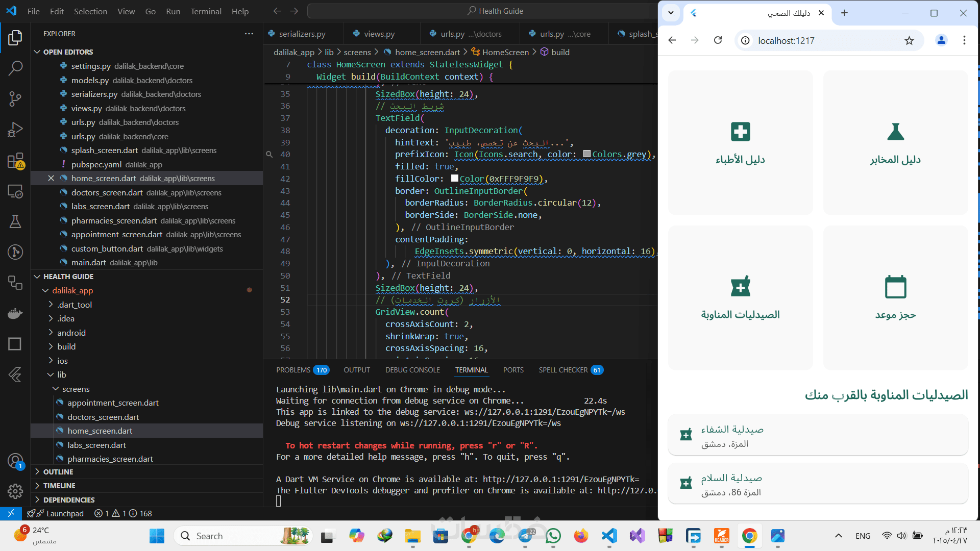Expand the OUTLINE section
980x551 pixels.
click(x=58, y=472)
